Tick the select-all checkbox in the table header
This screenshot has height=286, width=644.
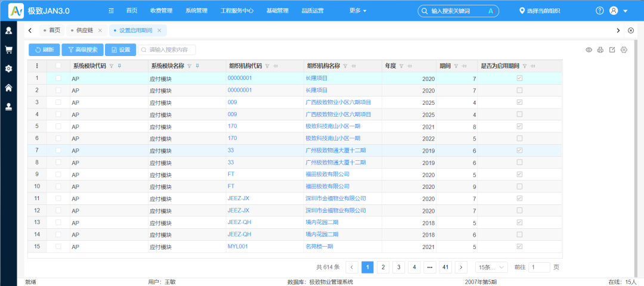[58, 66]
